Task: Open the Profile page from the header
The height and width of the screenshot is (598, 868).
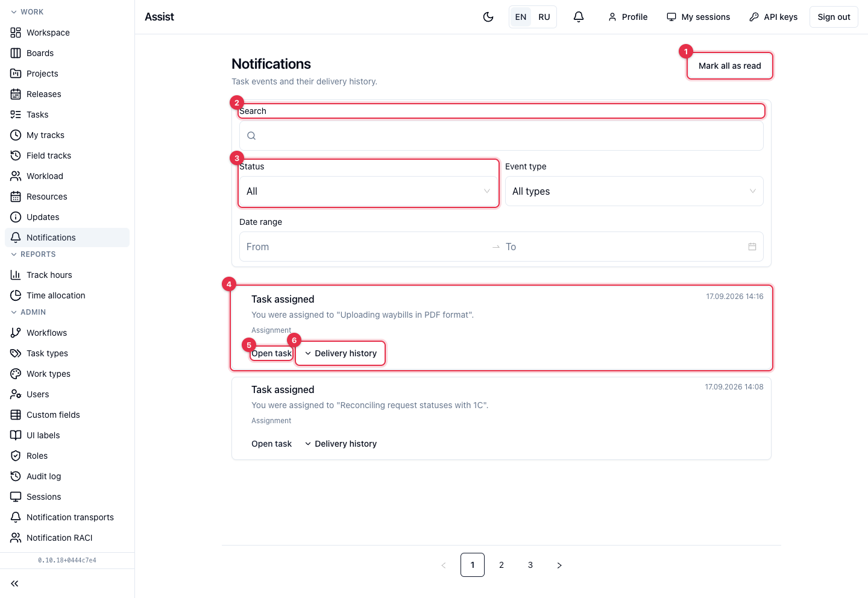Action: [x=627, y=17]
